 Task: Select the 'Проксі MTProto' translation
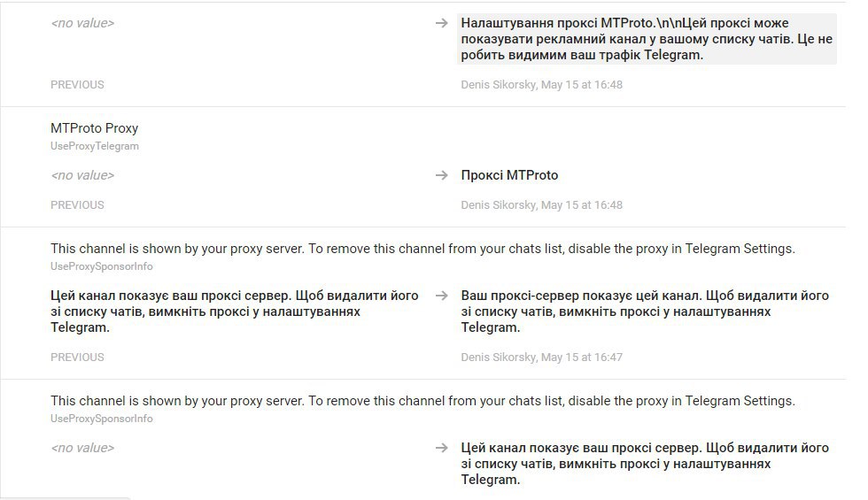509,175
